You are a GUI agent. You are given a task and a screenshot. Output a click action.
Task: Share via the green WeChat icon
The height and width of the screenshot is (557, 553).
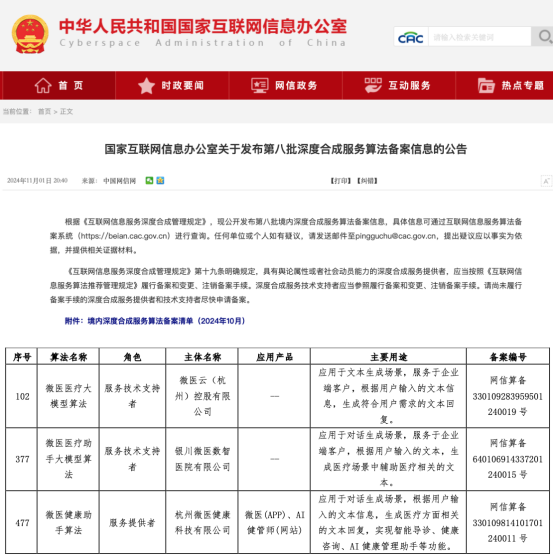149,180
